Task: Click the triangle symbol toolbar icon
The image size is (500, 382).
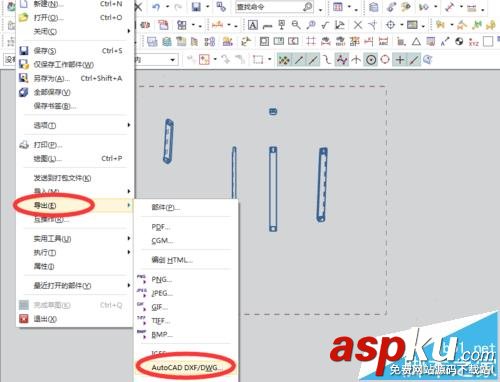Action: (x=416, y=42)
